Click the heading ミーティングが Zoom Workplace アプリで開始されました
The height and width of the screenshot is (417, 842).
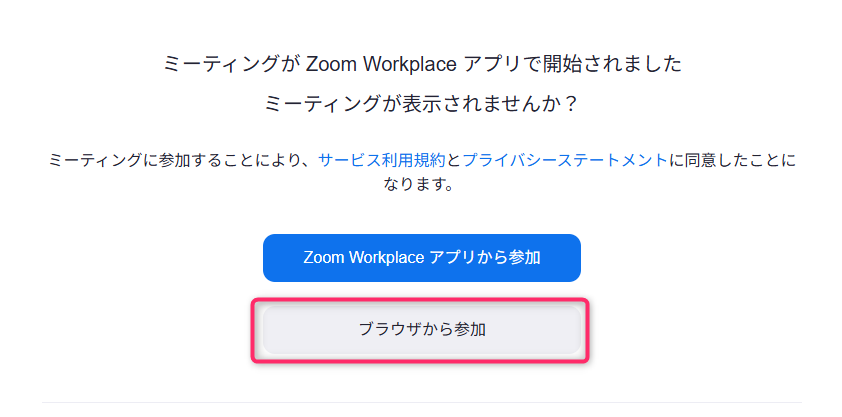coord(421,65)
